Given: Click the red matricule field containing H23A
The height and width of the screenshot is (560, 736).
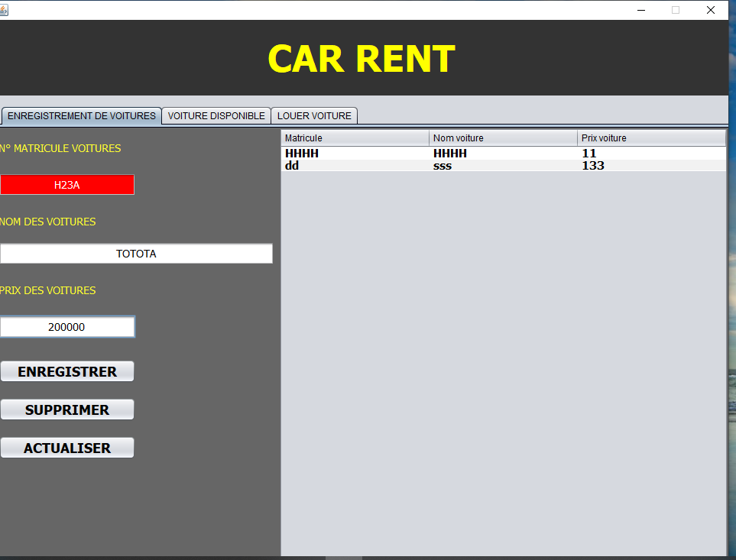Looking at the screenshot, I should (x=67, y=185).
